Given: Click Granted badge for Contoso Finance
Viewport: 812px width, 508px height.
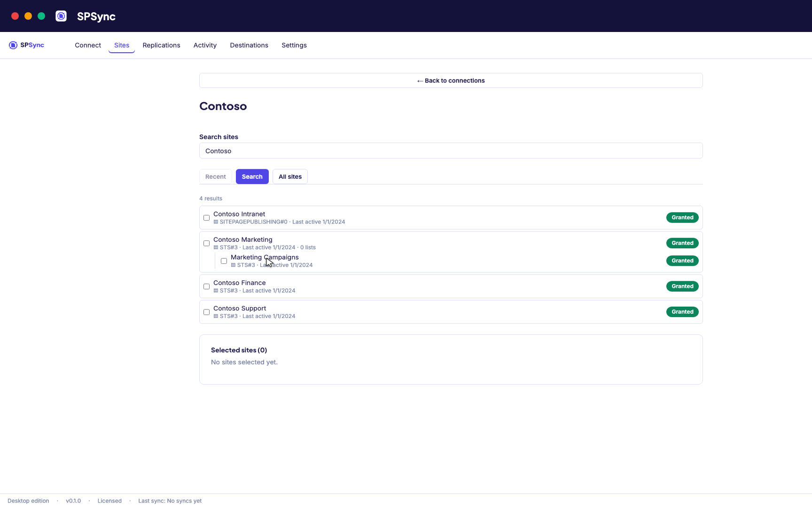Looking at the screenshot, I should (682, 286).
